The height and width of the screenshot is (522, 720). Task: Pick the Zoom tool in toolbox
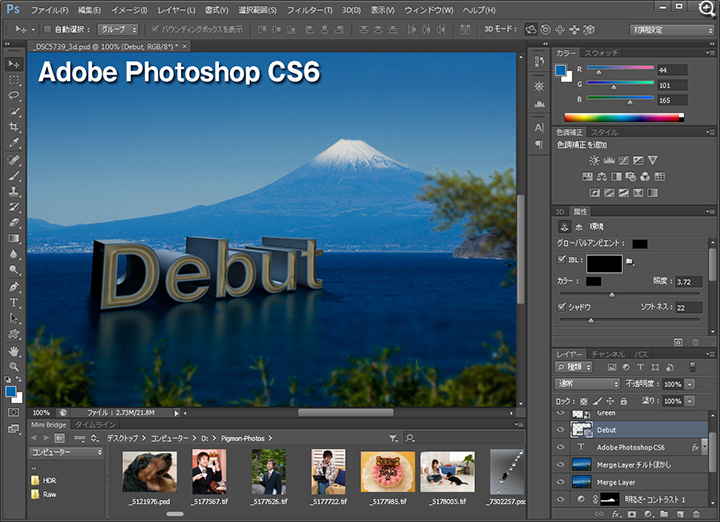pyautogui.click(x=14, y=367)
